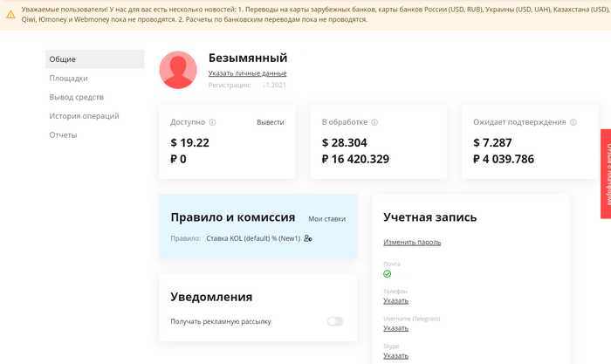Open Отчеты in the sidebar
This screenshot has width=611, height=364.
(x=63, y=135)
